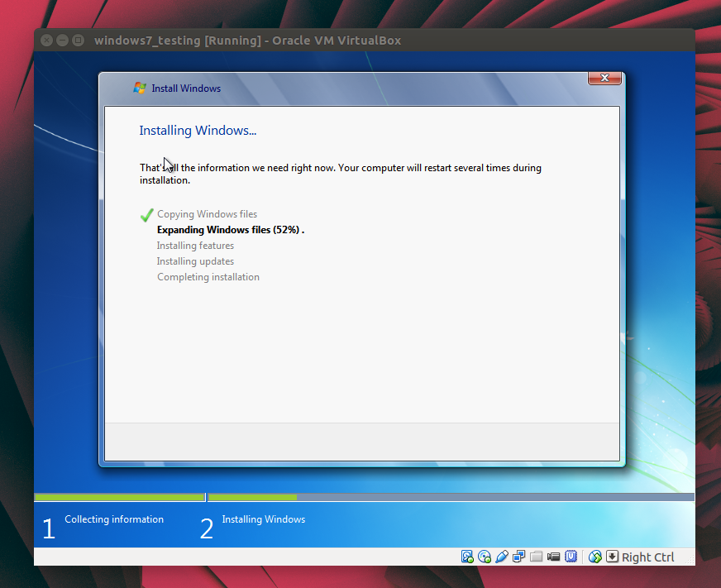Click the 'Installing Windows' stage label
The height and width of the screenshot is (588, 721).
point(264,519)
